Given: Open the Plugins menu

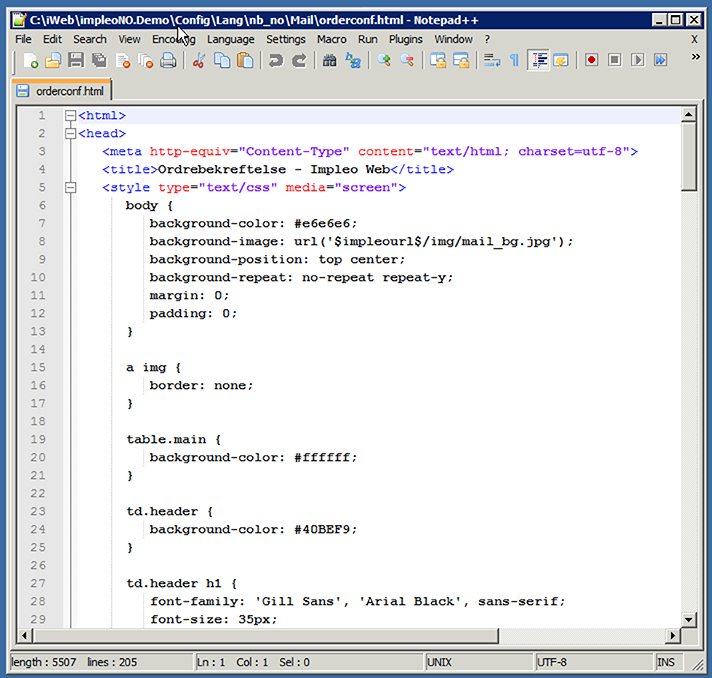Looking at the screenshot, I should point(405,39).
